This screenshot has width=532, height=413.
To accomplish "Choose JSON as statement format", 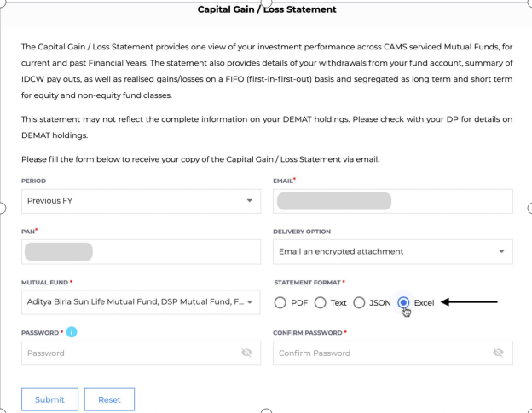I will (359, 302).
